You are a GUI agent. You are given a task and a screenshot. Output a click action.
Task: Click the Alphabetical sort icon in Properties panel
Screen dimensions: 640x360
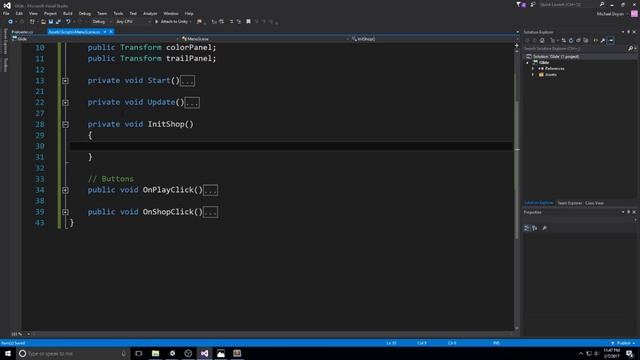click(535, 228)
